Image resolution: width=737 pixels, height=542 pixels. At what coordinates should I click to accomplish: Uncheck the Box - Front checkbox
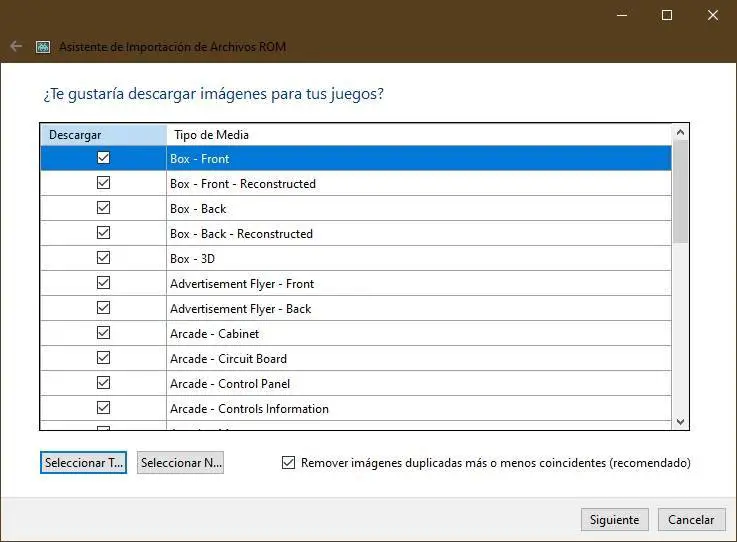103,157
